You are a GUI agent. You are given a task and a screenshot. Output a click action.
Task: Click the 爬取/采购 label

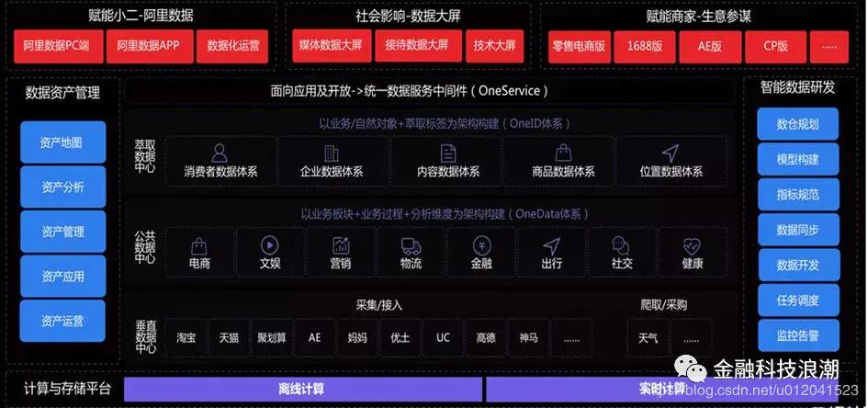click(664, 305)
